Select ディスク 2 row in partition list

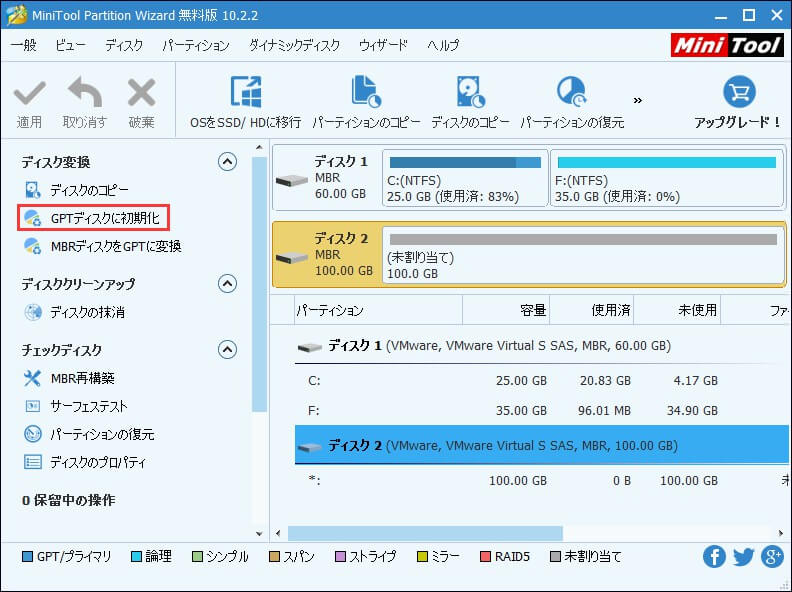541,445
